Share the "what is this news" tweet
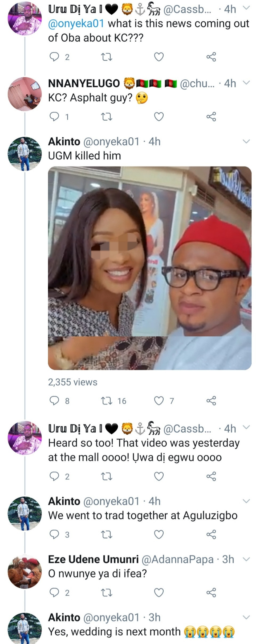Image resolution: width=259 pixels, height=644 pixels. coord(211,57)
